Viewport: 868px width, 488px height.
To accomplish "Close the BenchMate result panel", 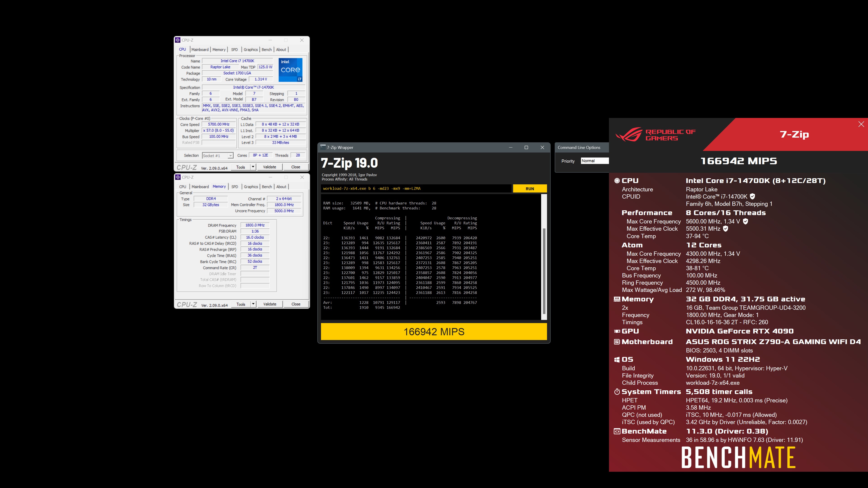I will tap(861, 124).
